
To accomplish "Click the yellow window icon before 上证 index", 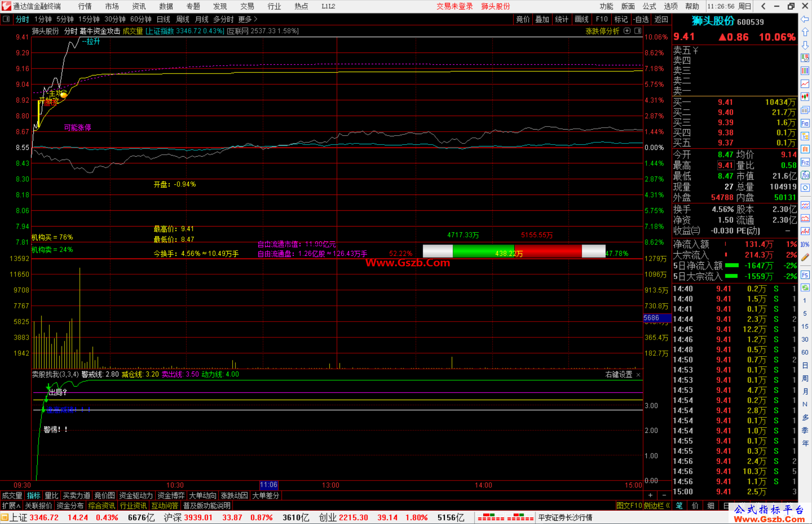I will [5, 518].
